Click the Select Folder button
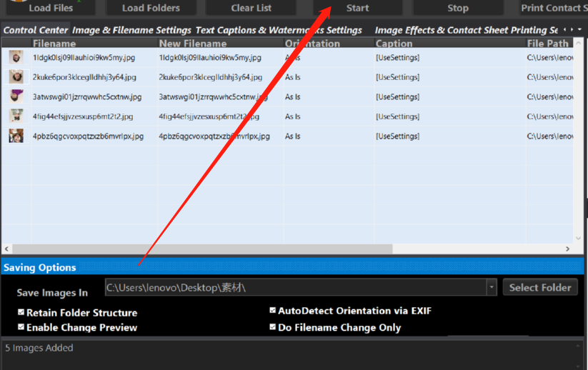Viewport: 588px width, 370px height. tap(540, 288)
